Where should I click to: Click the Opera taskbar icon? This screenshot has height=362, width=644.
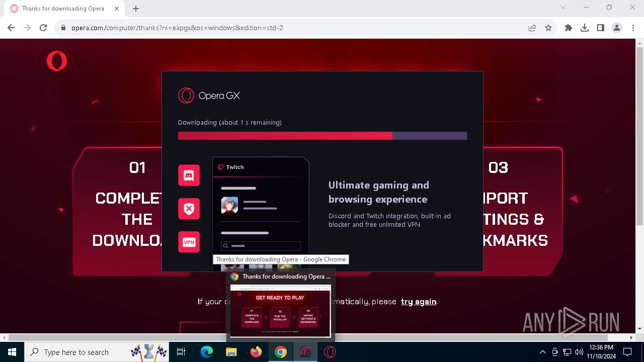[330, 352]
